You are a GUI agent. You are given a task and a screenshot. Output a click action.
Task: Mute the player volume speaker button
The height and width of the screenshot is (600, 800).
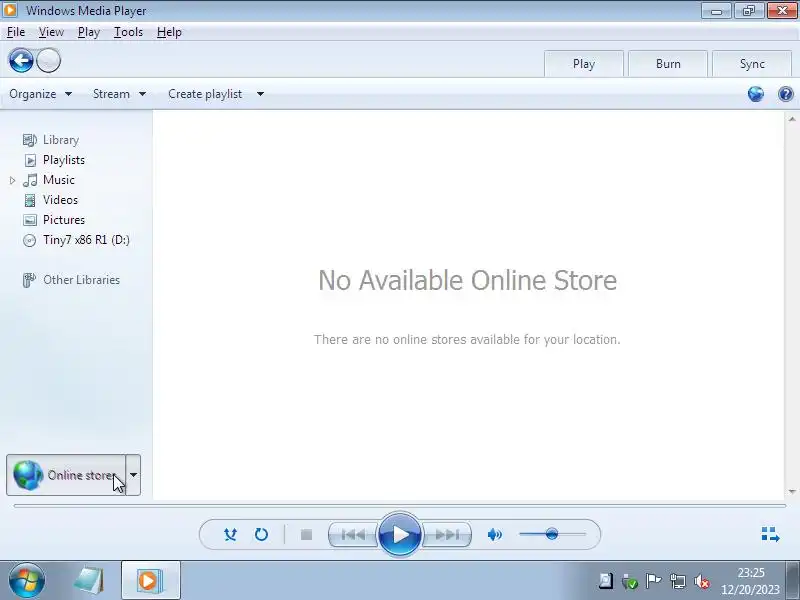(494, 534)
